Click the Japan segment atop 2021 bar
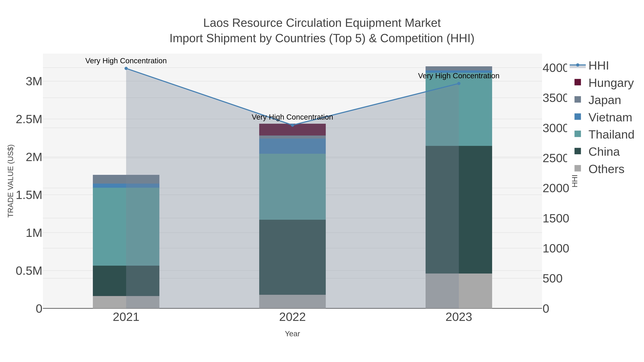644x362 pixels. click(126, 179)
